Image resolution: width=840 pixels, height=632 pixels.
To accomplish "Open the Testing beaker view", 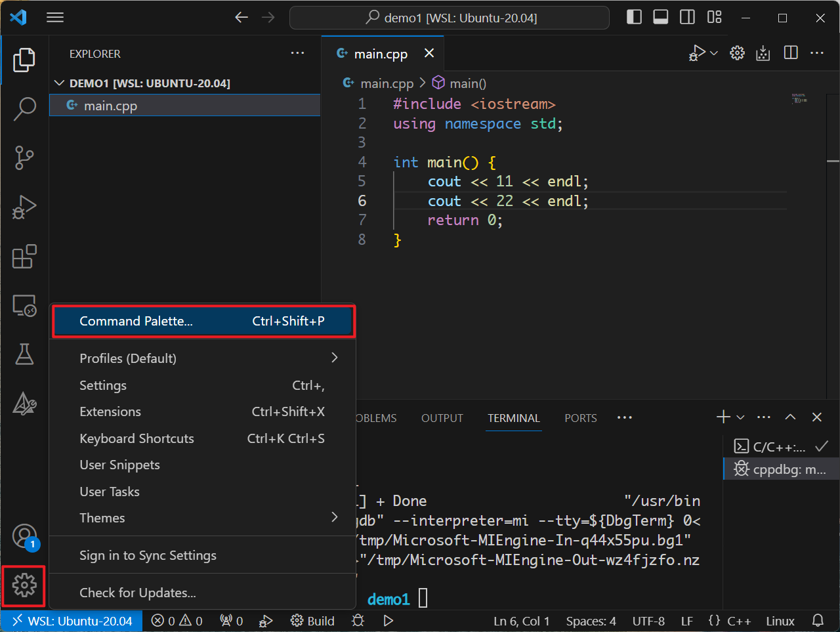I will tap(24, 354).
